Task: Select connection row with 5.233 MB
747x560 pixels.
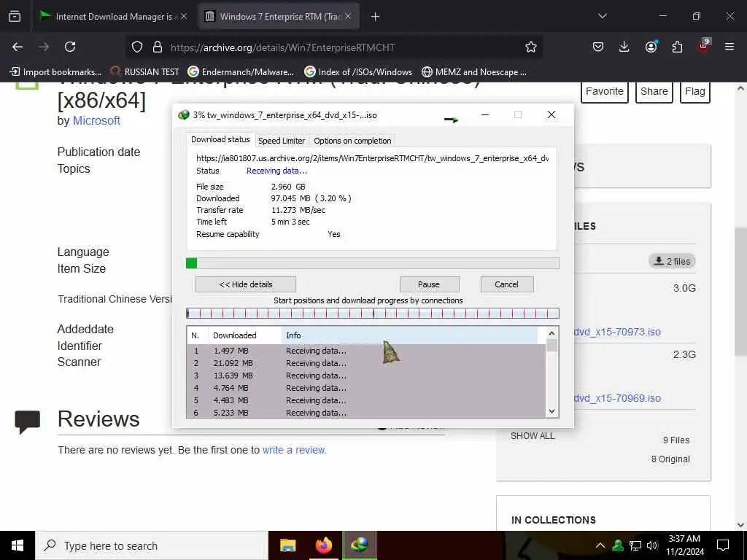Action: pyautogui.click(x=366, y=413)
